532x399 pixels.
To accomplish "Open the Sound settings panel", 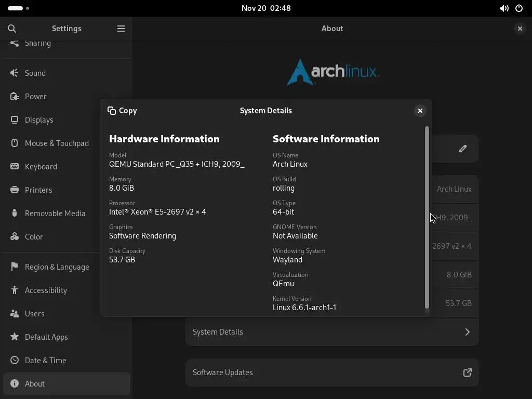I will coord(66,73).
